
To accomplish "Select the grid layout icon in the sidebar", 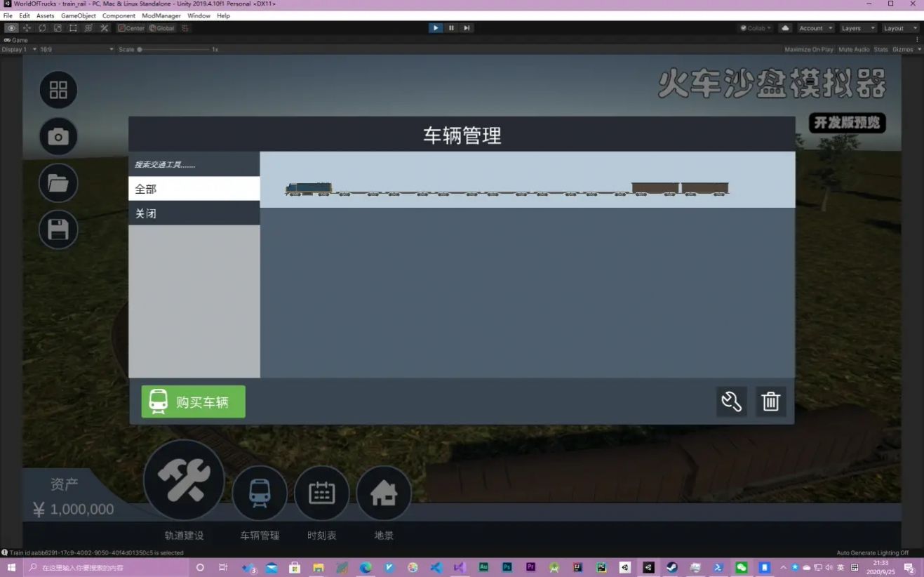I will 58,89.
